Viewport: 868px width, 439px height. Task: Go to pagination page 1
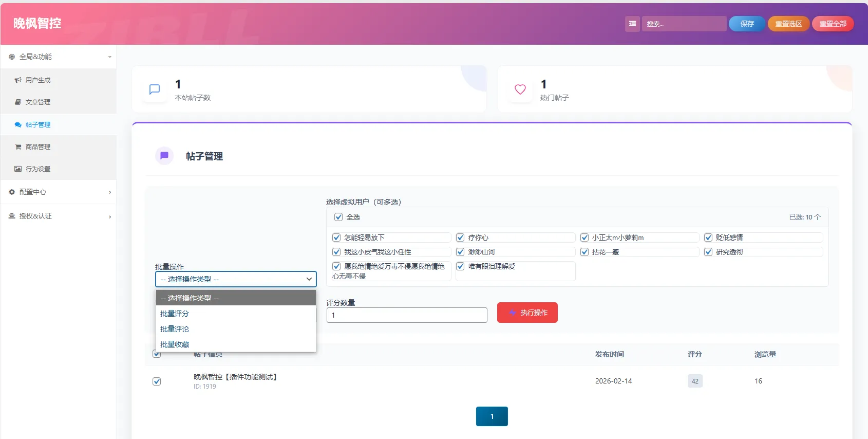pyautogui.click(x=492, y=416)
